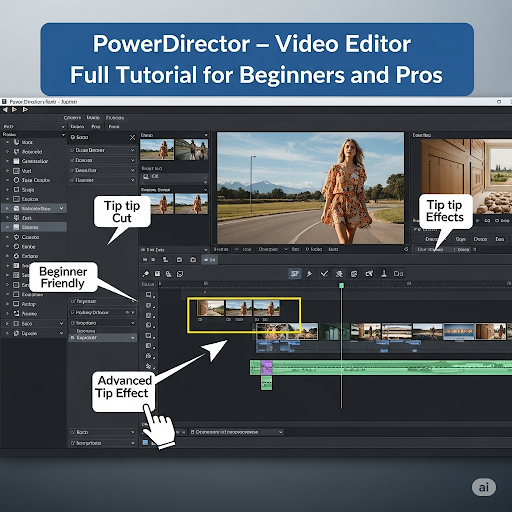Click the 'Ggn' button in the right effects panel
512x512 pixels.
pos(460,239)
